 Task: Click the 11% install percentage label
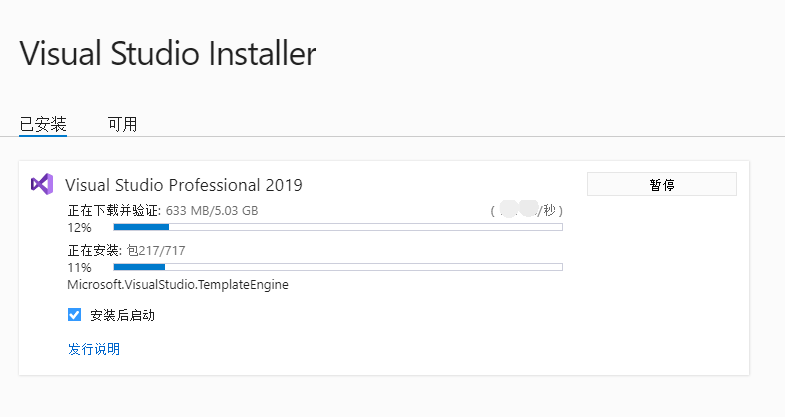(79, 268)
